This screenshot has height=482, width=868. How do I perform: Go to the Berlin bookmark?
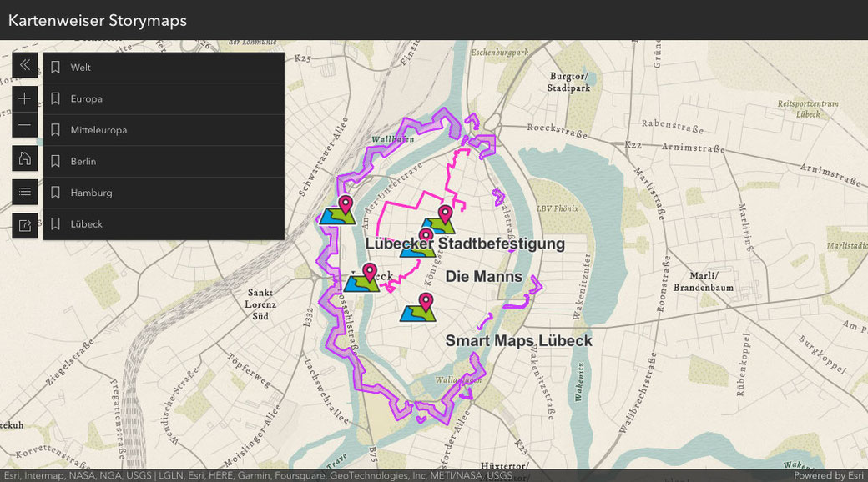tap(164, 162)
